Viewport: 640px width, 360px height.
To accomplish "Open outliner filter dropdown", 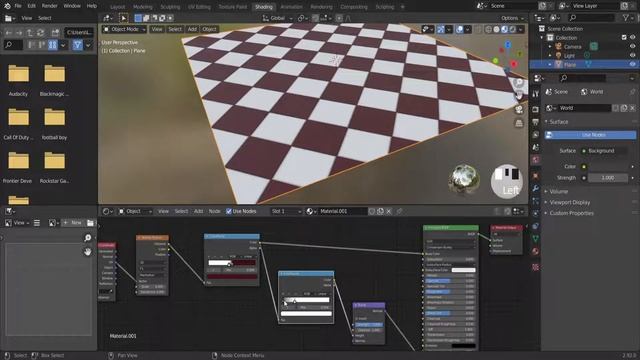I will click(x=628, y=18).
